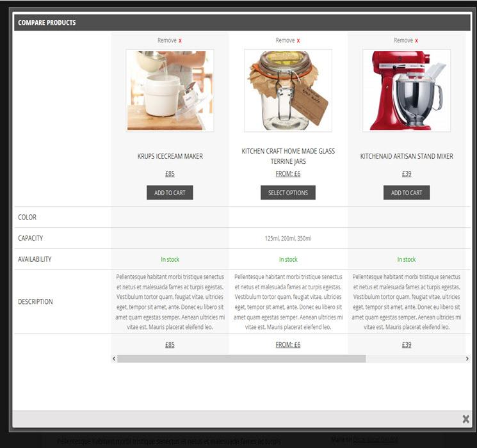477x448 pixels.
Task: Click Kitchen Craft Home Made Glass Terrine Jars title
Action: (288, 156)
